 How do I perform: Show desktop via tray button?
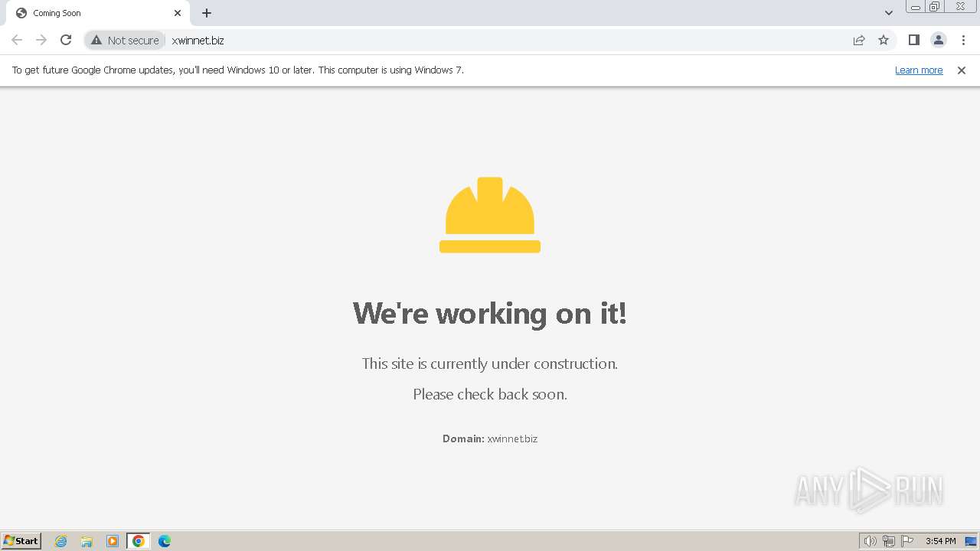(971, 541)
